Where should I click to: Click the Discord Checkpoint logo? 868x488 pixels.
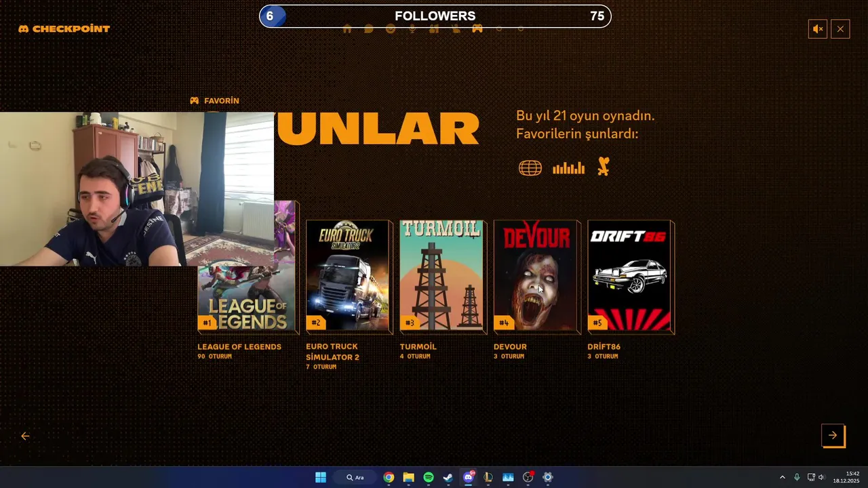(64, 29)
